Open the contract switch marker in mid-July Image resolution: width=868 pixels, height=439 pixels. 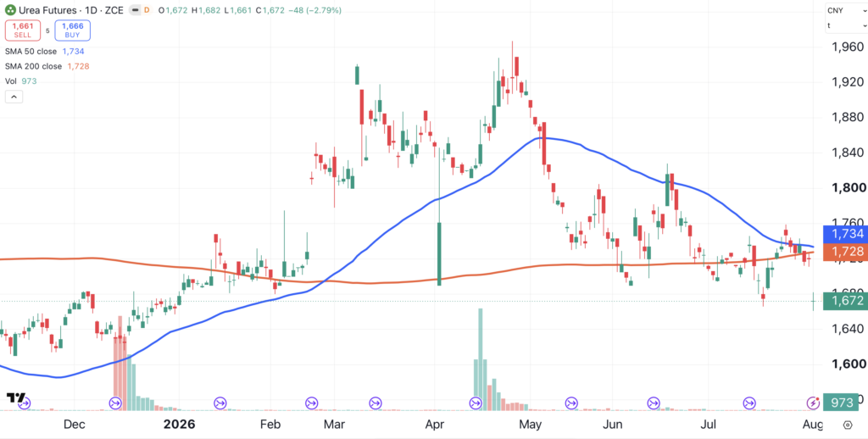[x=749, y=403]
